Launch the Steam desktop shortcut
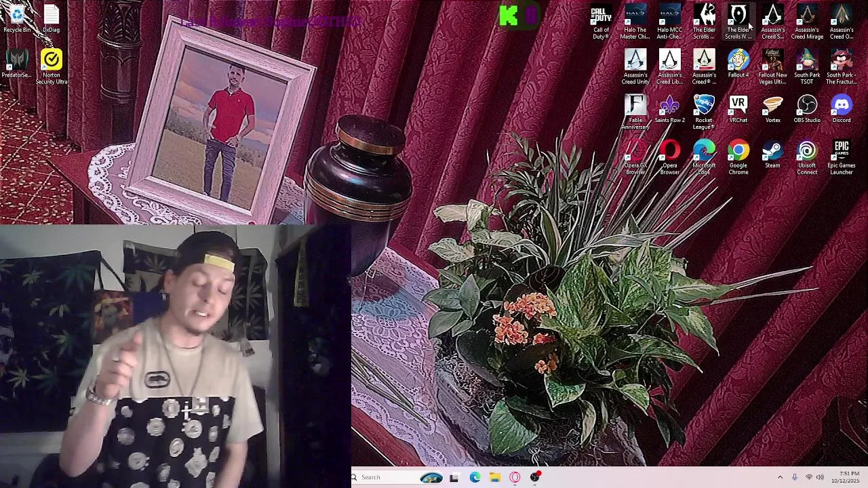The height and width of the screenshot is (488, 868). [x=772, y=154]
